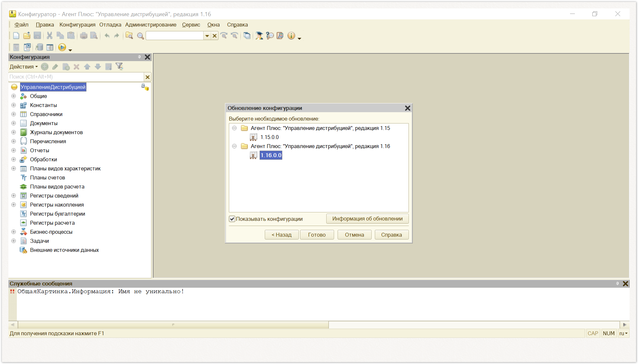
Task: Expand the Документы tree node
Action: pyautogui.click(x=14, y=123)
